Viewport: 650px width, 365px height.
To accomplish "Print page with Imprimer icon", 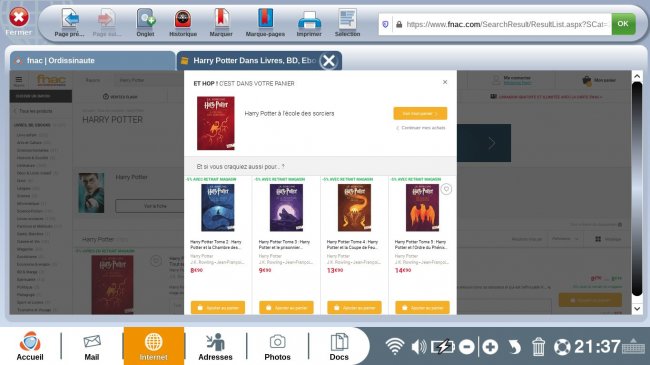I will point(309,23).
